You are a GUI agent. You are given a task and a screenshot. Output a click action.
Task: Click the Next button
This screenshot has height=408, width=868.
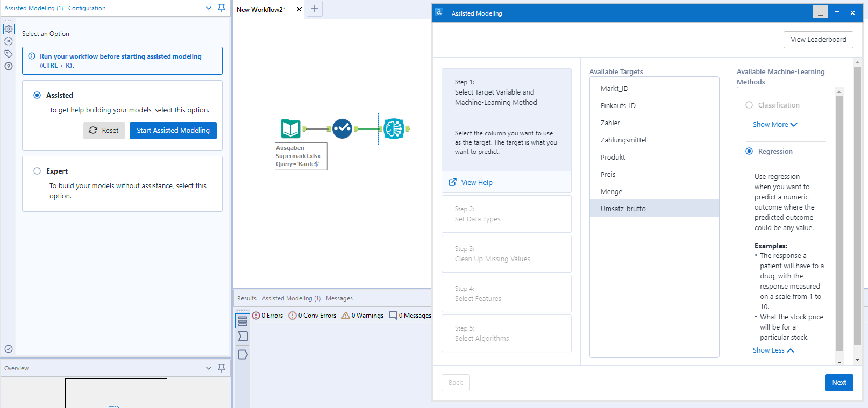point(839,383)
